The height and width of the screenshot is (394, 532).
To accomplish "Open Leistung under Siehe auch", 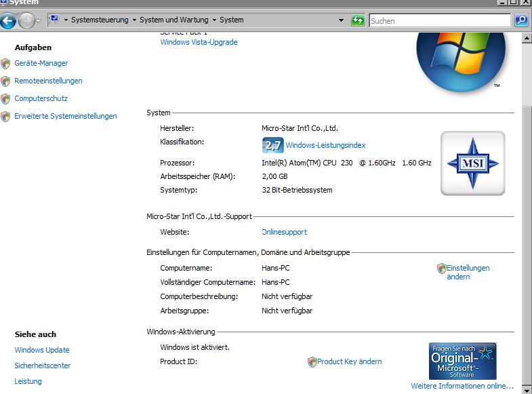I will [x=28, y=381].
